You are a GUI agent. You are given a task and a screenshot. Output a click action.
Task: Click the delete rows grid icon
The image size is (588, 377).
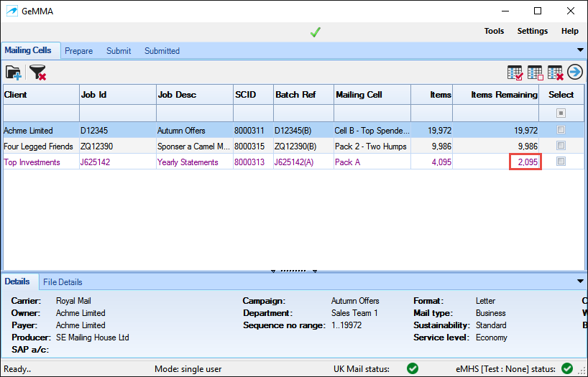pos(556,73)
